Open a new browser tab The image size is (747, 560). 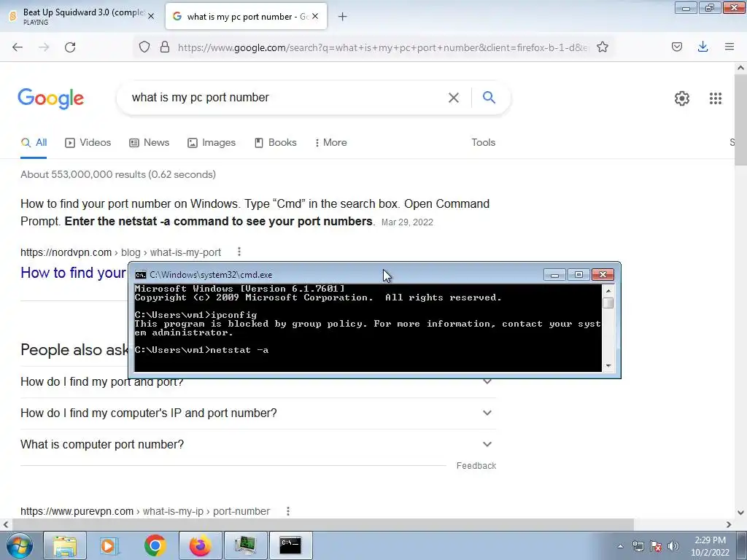(342, 17)
